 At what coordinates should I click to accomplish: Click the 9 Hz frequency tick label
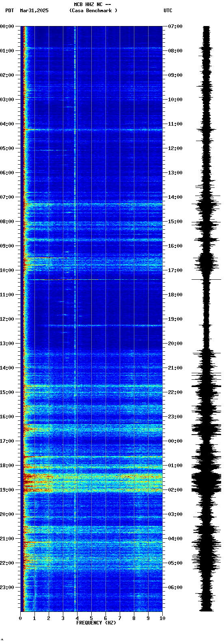[x=148, y=618]
